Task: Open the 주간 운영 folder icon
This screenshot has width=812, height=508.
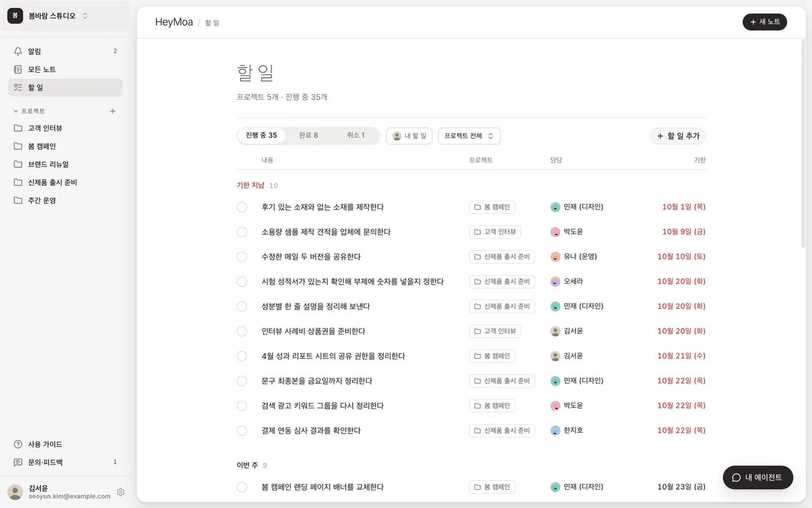Action: pyautogui.click(x=18, y=200)
